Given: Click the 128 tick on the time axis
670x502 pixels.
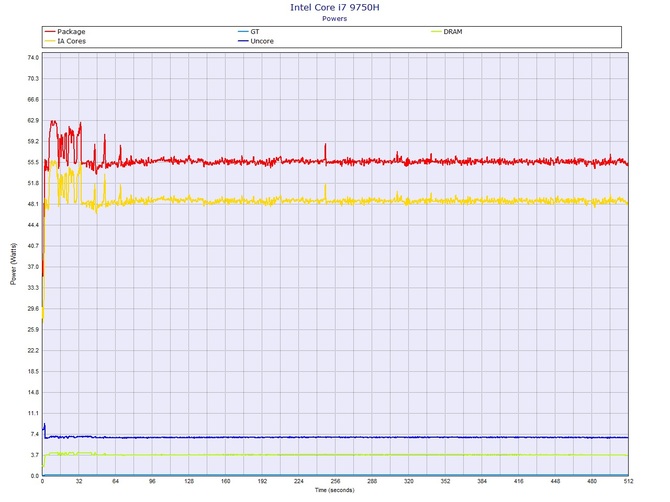Looking at the screenshot, I should [189, 481].
